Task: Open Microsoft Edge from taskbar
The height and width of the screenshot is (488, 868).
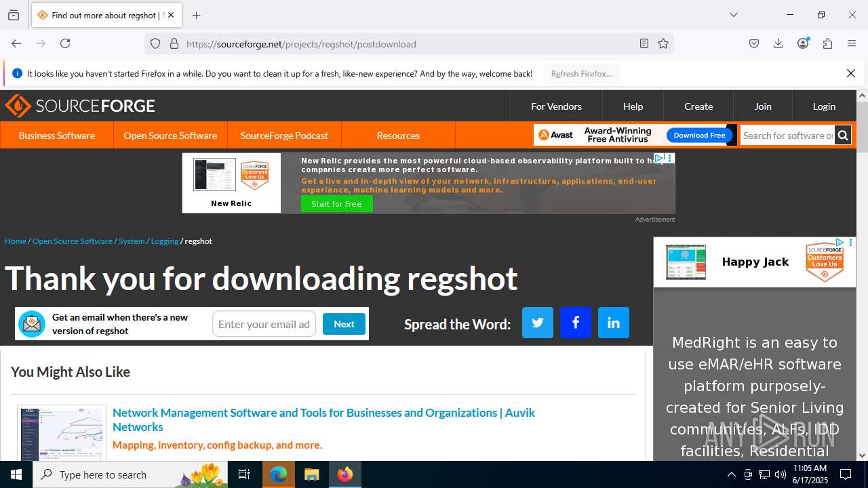Action: (x=279, y=474)
